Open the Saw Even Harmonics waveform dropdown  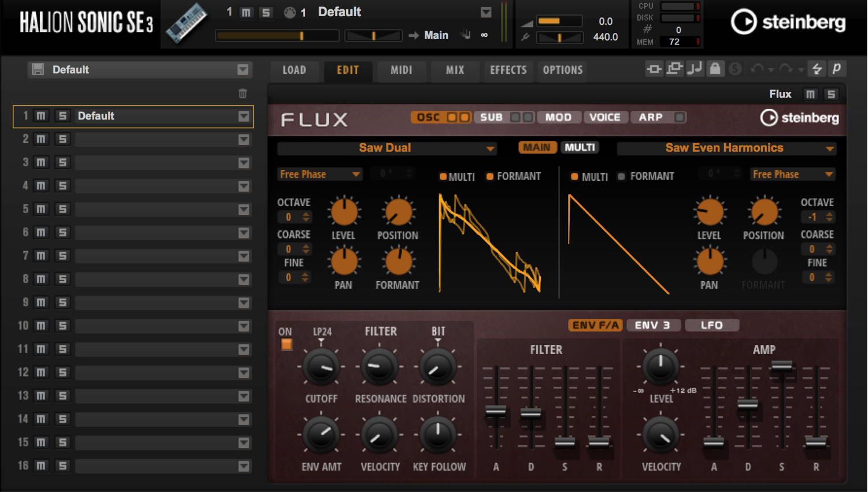[726, 148]
